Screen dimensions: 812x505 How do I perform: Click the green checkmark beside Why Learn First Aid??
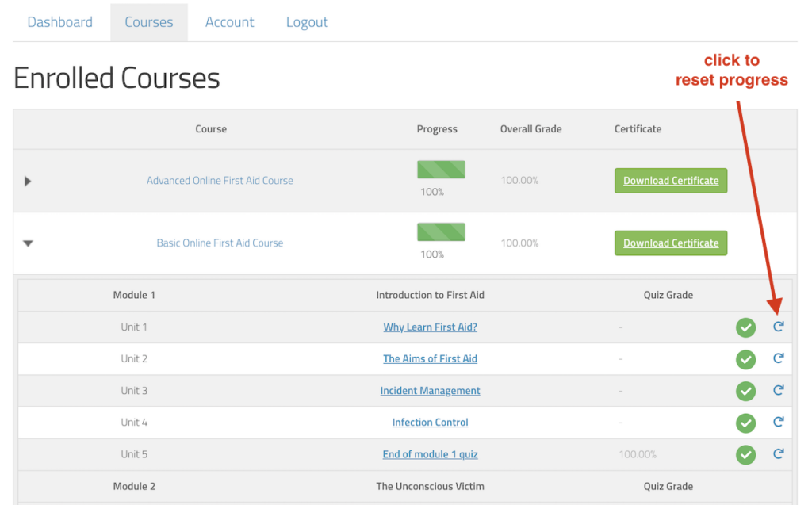coord(745,327)
